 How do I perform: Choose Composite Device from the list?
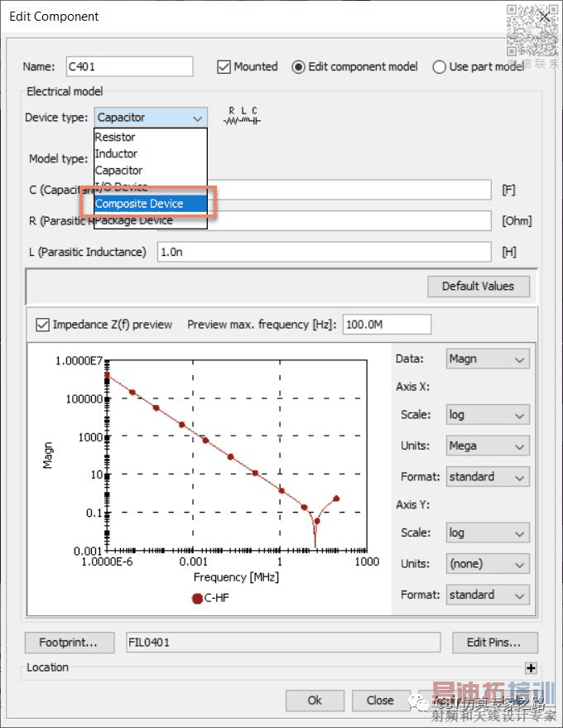click(x=151, y=204)
